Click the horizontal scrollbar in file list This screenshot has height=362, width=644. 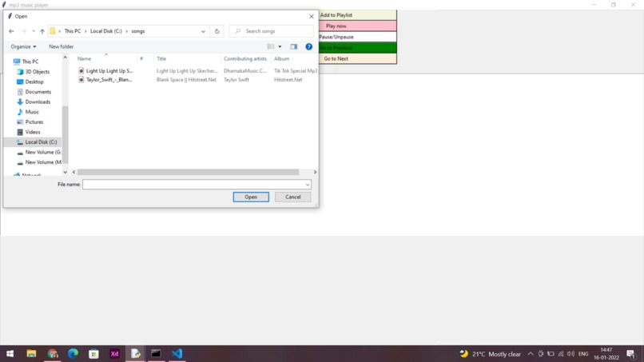coord(188,172)
